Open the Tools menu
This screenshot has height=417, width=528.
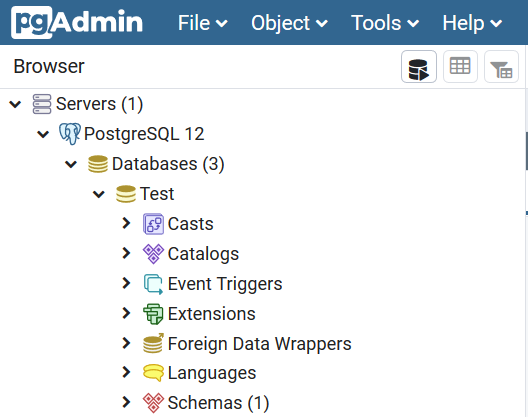(385, 23)
